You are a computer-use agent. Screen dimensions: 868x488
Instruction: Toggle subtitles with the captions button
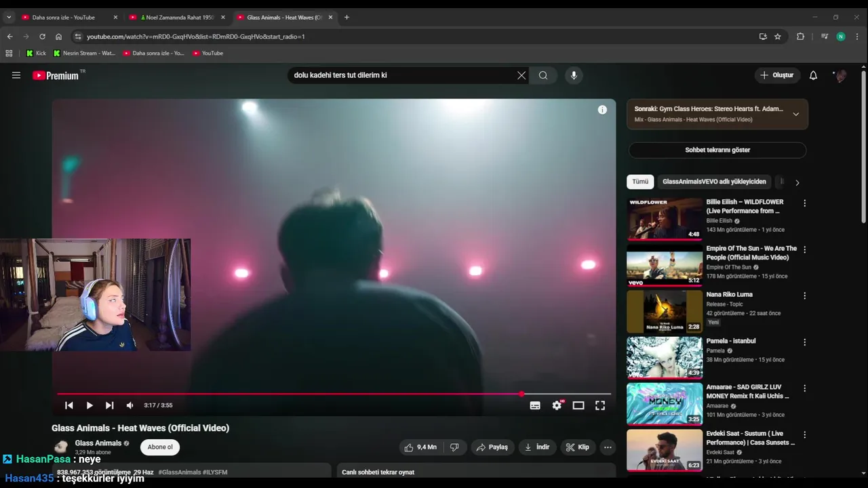535,405
